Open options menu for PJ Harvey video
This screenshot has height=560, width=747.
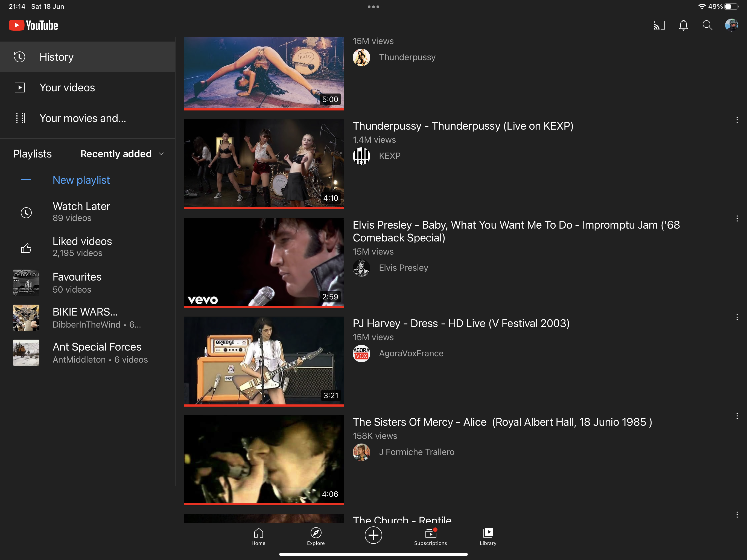737,317
